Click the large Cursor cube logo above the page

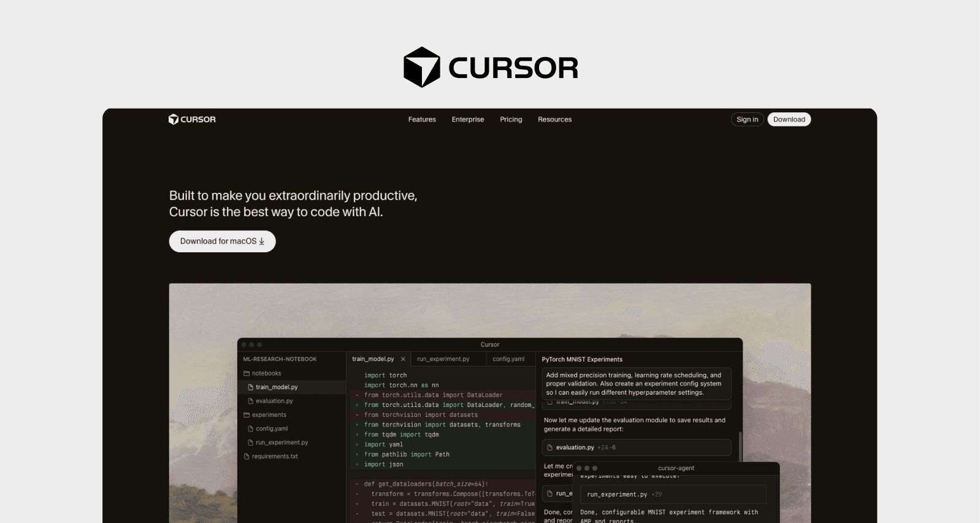[x=422, y=67]
